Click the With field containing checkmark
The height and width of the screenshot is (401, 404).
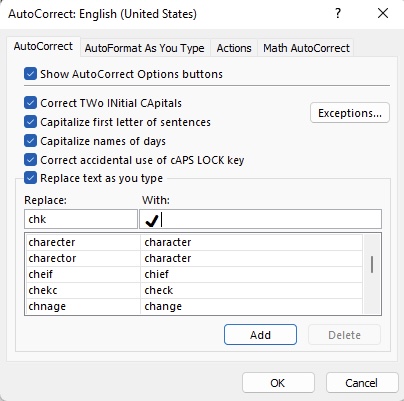(x=260, y=219)
